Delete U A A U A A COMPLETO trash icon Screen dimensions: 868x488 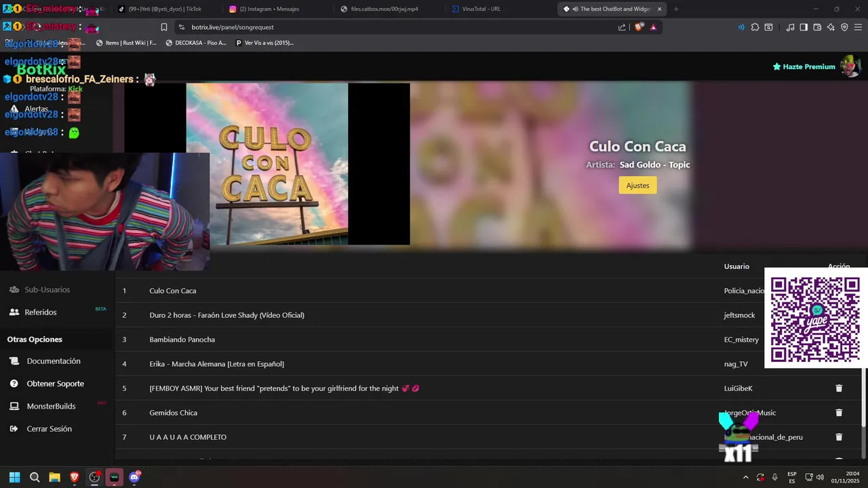(839, 437)
